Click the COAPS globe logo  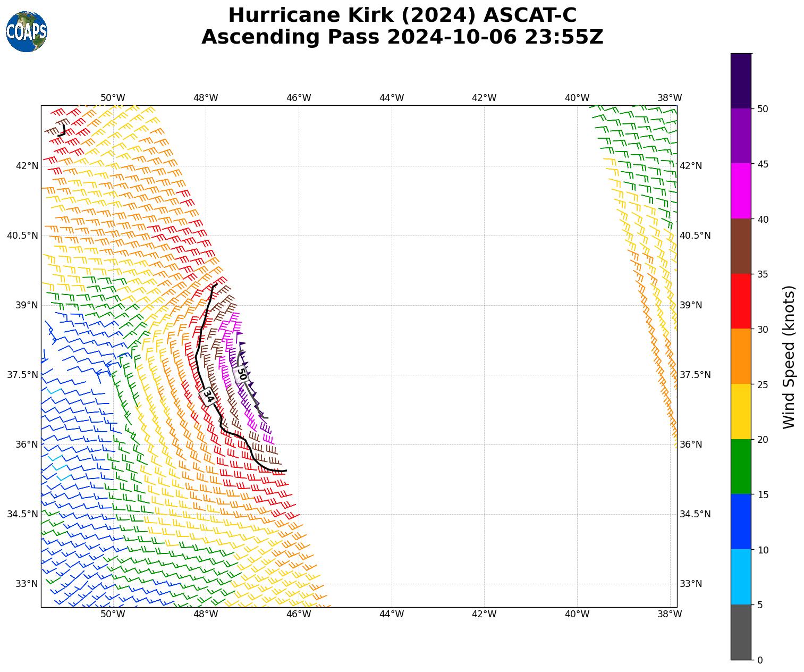point(27,32)
